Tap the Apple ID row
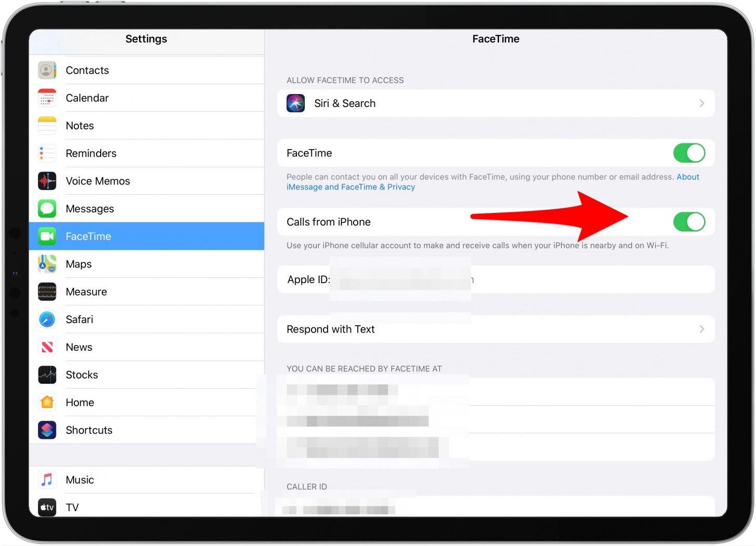 tap(496, 279)
